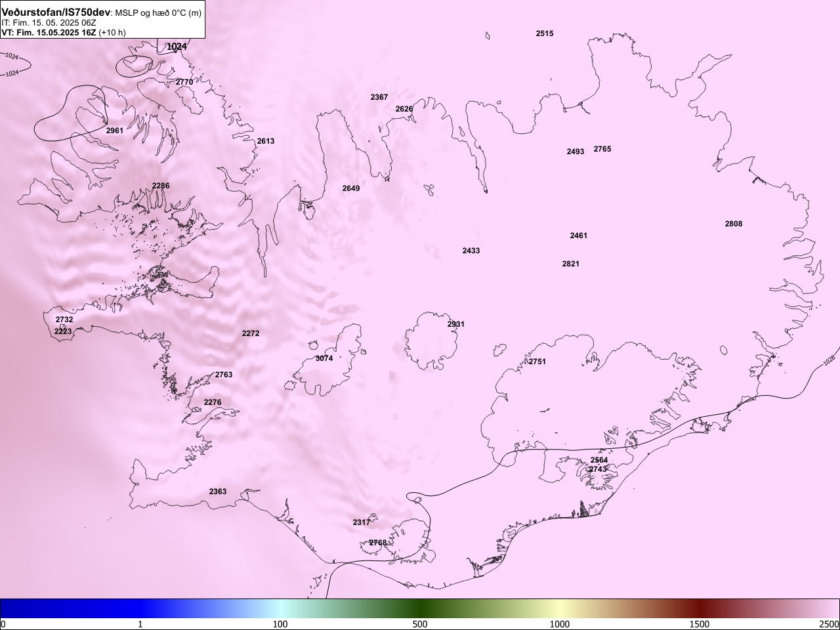Click the Veðurstofan/IS750dev title text
840x630 pixels.
pos(56,12)
